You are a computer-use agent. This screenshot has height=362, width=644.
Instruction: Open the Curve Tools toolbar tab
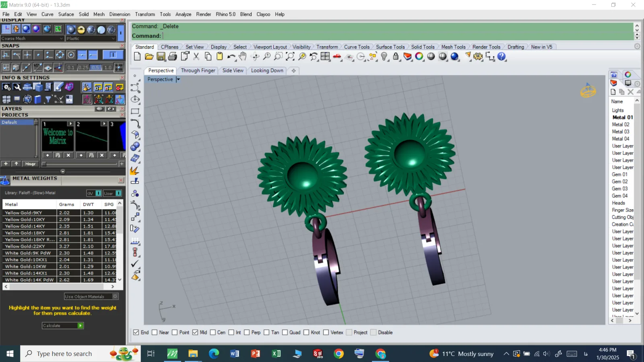pos(357,47)
